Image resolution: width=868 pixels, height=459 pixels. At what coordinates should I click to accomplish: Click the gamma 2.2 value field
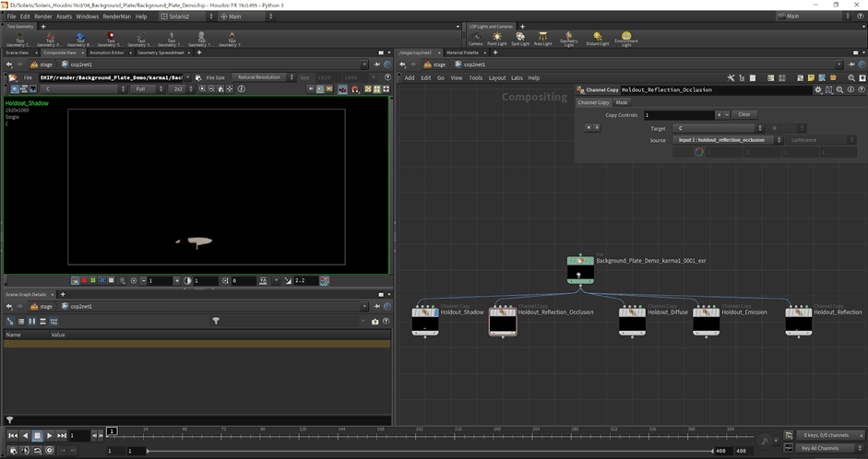click(x=305, y=281)
